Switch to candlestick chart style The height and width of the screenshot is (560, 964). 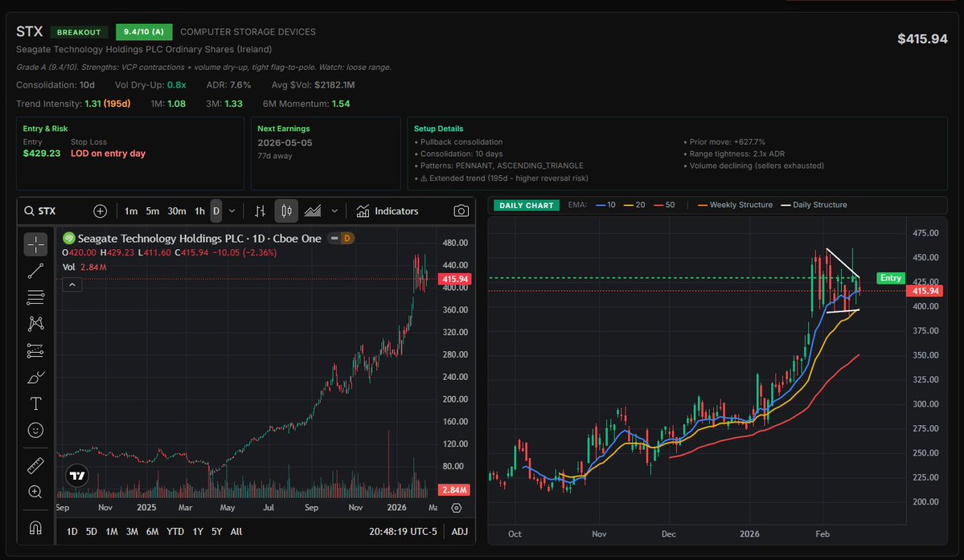(x=286, y=211)
